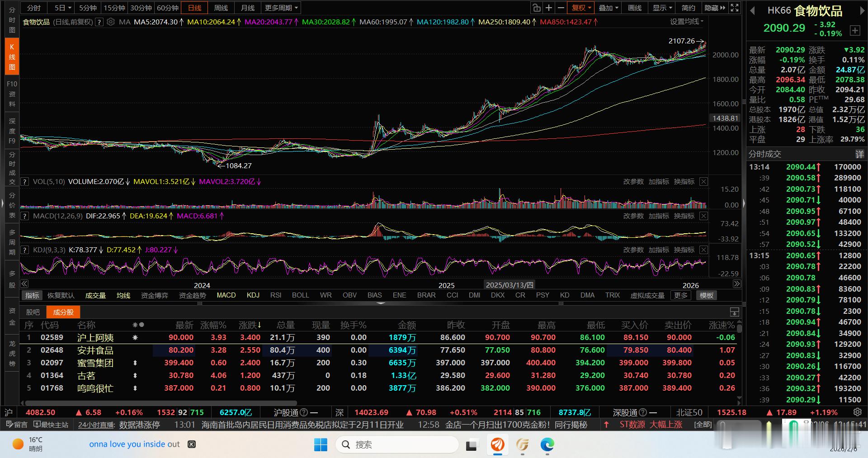Select 蜜雪集团 row in constituent list
868x458 pixels.
click(x=378, y=363)
